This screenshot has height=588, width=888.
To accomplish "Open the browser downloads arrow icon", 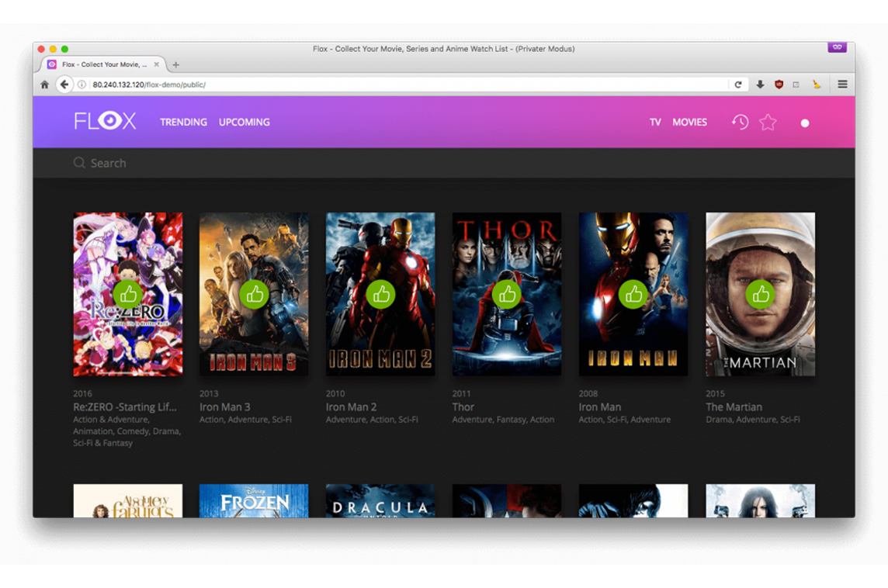I will coord(760,85).
